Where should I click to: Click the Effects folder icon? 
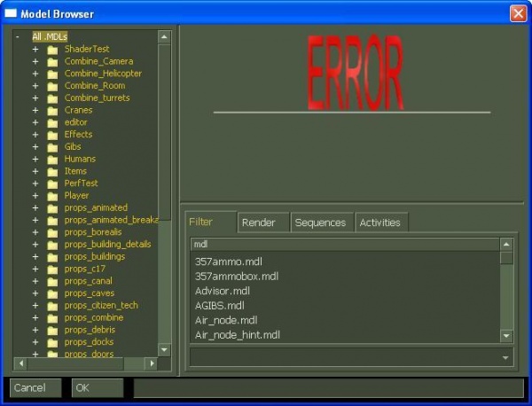[52, 135]
